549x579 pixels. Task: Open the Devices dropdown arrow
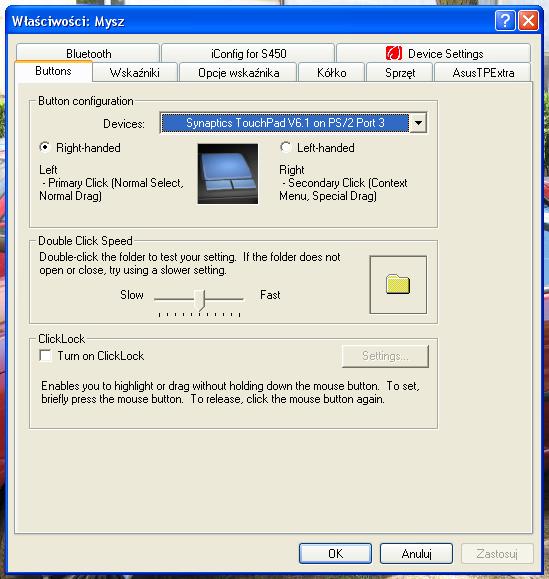point(418,123)
